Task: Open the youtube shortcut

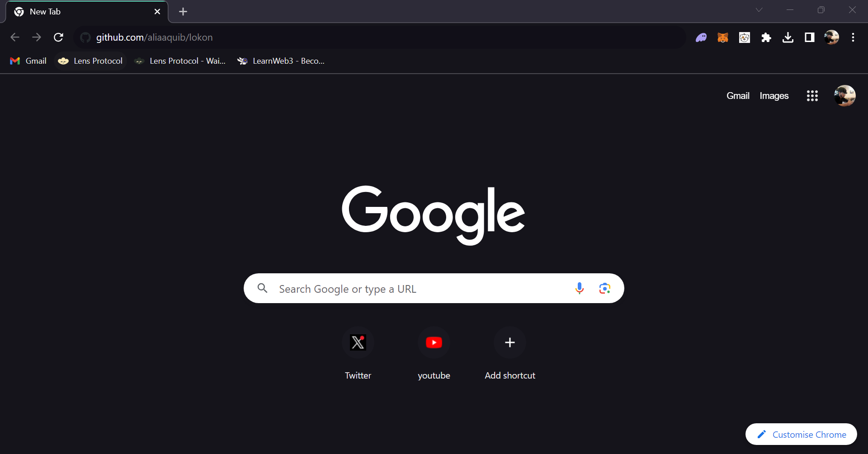Action: point(434,354)
